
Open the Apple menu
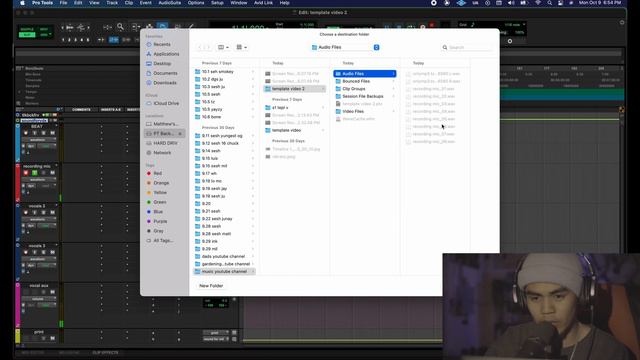pos(22,3)
